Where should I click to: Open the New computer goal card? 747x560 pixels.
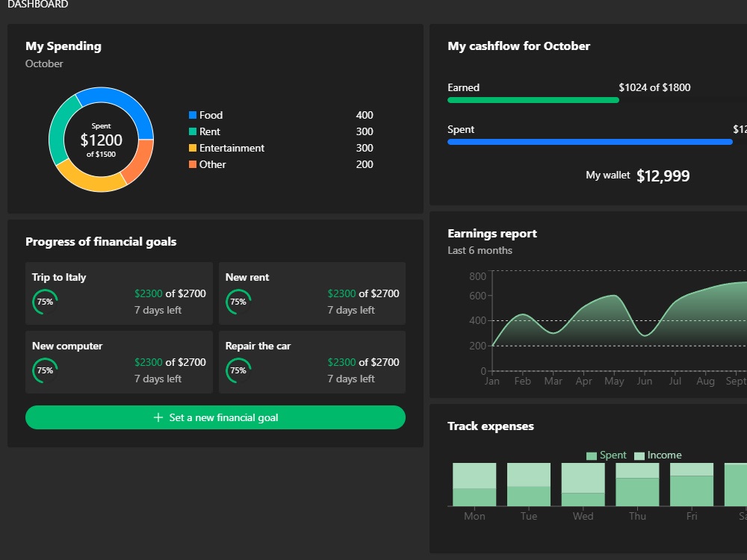119,362
